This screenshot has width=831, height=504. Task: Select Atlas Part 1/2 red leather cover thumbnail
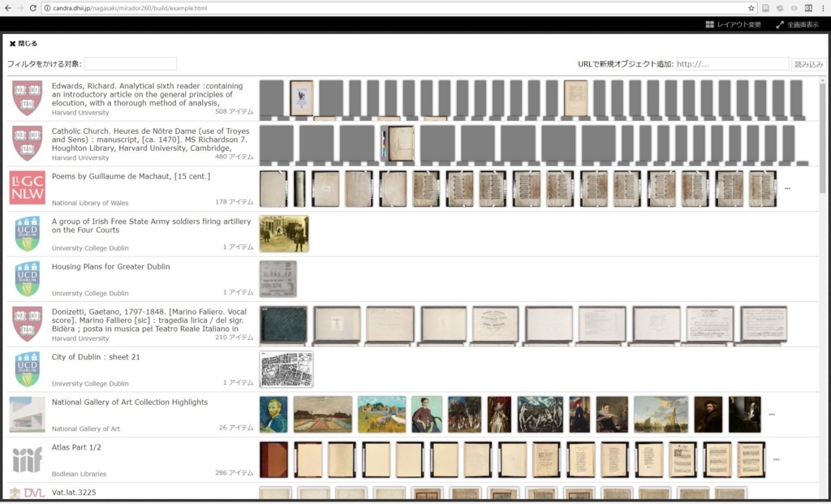273,459
